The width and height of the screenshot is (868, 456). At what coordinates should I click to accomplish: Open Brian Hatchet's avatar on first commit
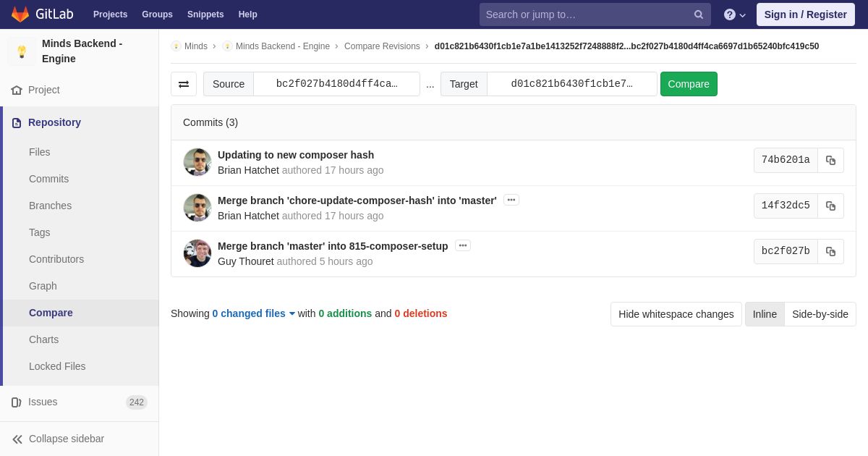point(197,162)
